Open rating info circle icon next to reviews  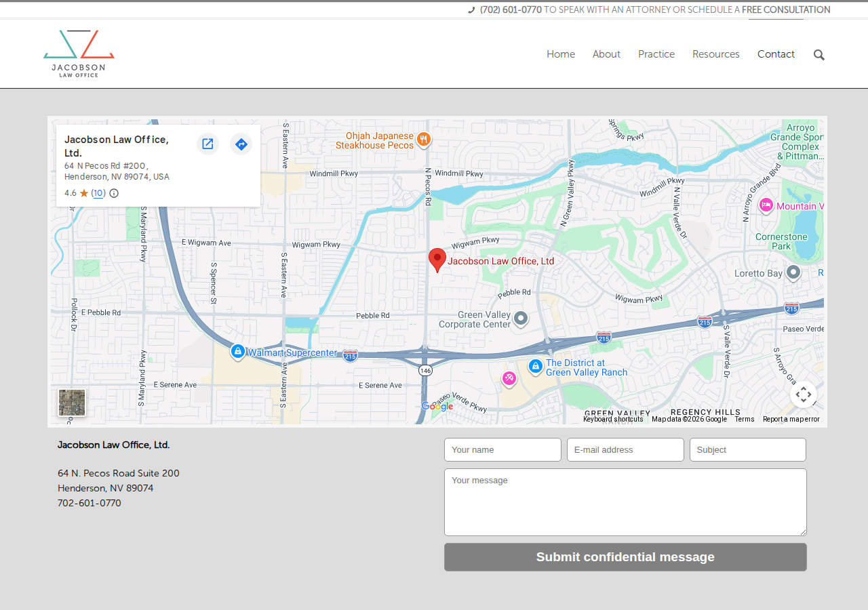114,193
